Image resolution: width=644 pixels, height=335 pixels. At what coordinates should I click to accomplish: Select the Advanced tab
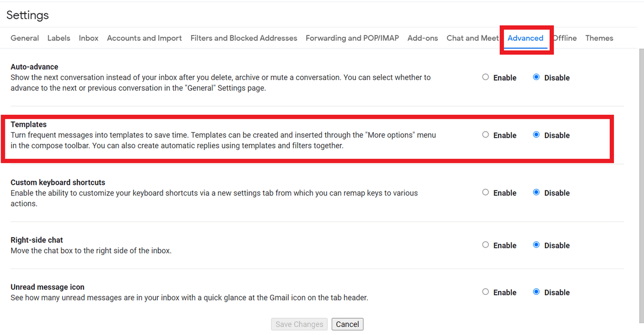(525, 38)
